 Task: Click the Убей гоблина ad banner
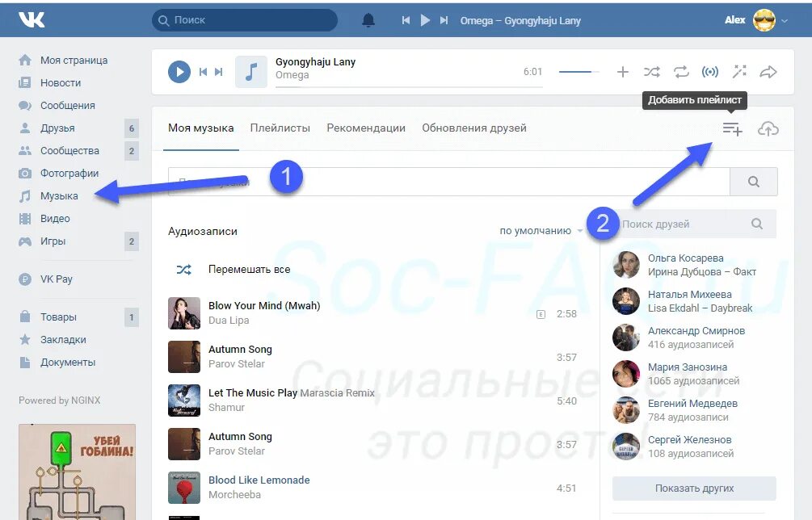78,472
